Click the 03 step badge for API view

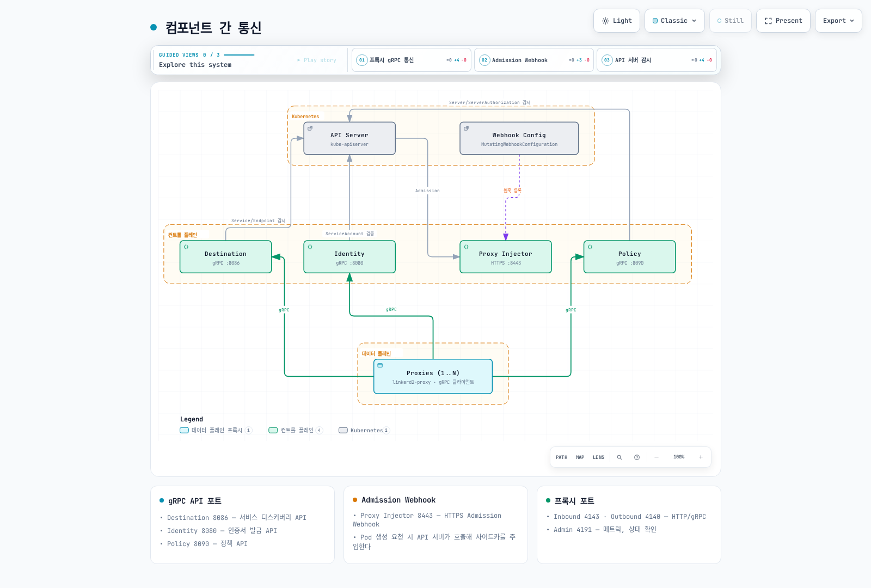pos(607,60)
